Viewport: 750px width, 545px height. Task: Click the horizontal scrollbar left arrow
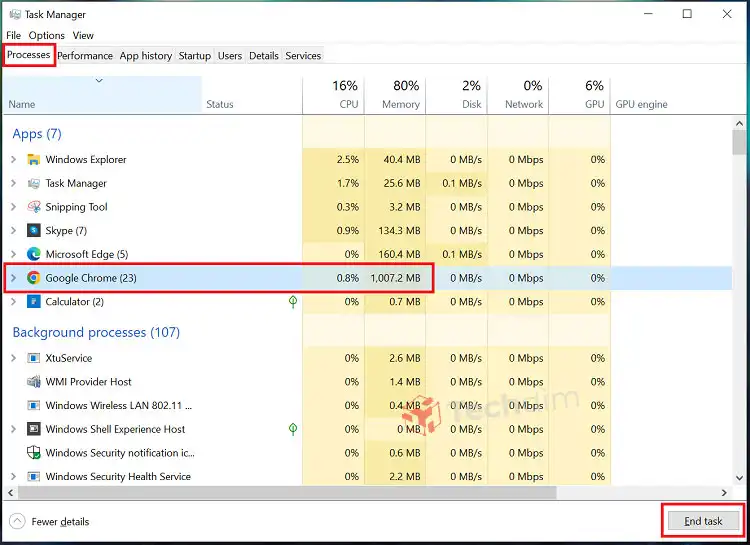point(11,492)
